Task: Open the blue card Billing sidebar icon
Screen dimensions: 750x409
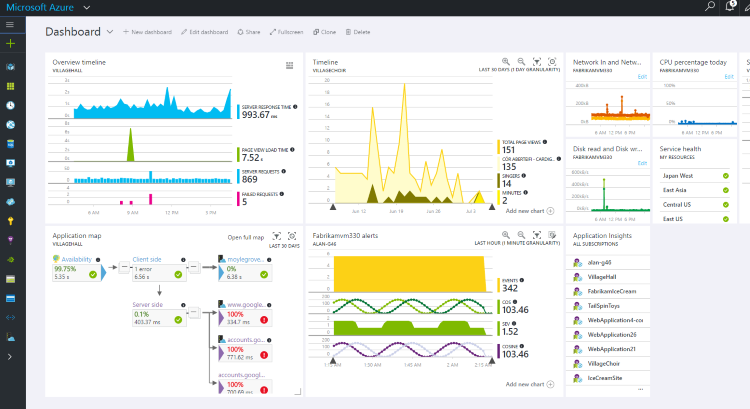Action: click(x=10, y=298)
